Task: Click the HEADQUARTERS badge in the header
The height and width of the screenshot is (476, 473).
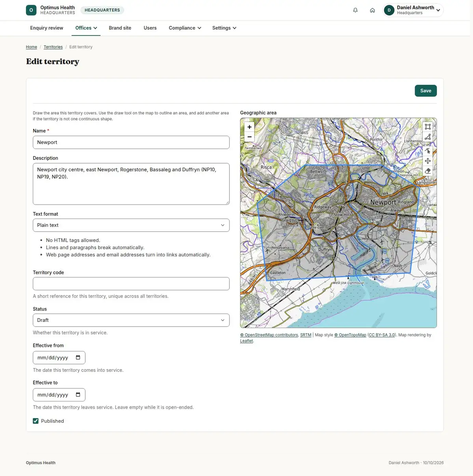Action: click(102, 10)
